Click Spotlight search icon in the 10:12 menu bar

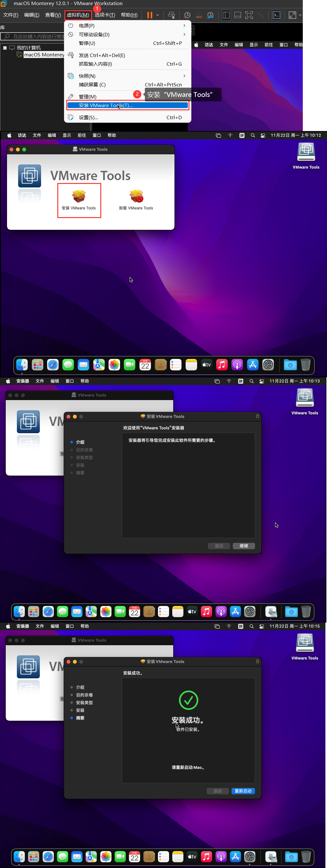[x=252, y=135]
